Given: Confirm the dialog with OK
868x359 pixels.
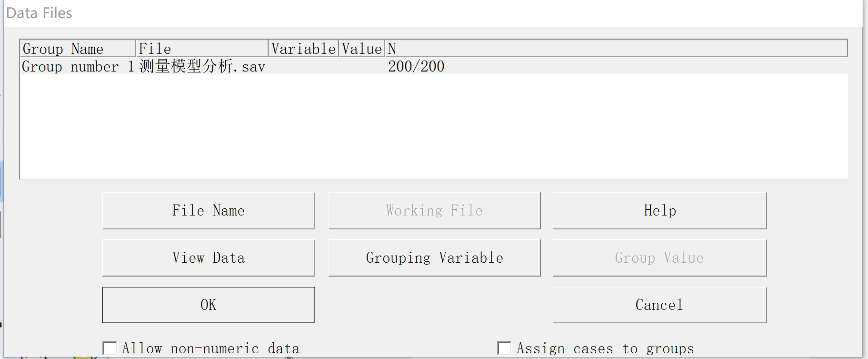Looking at the screenshot, I should (x=209, y=305).
